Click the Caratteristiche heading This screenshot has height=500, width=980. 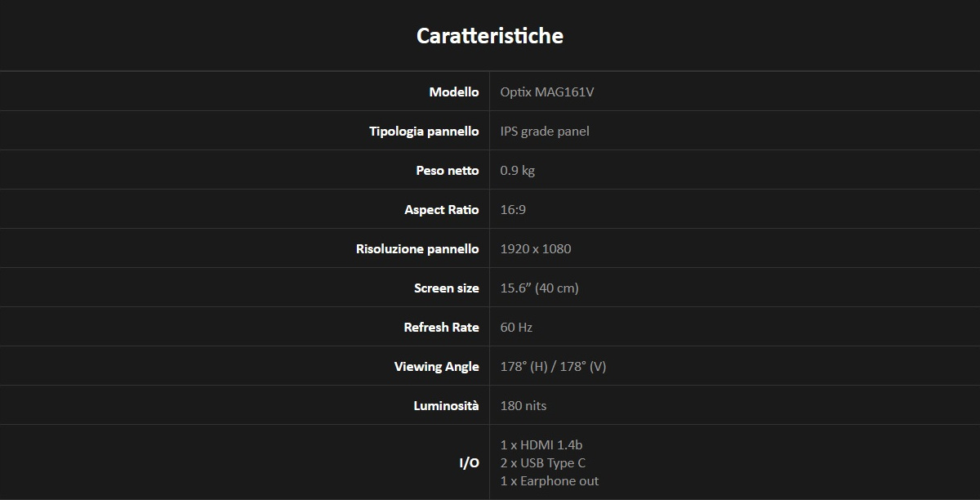pyautogui.click(x=490, y=36)
